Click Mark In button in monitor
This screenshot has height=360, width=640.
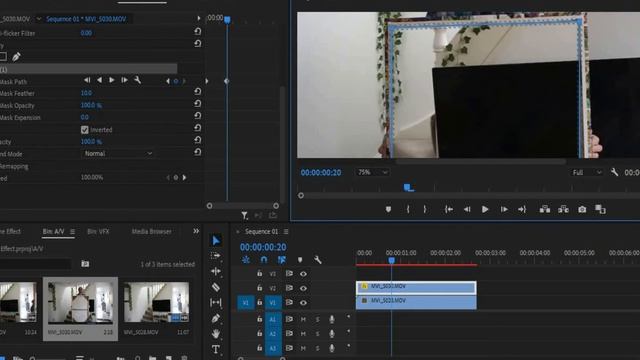pos(408,209)
